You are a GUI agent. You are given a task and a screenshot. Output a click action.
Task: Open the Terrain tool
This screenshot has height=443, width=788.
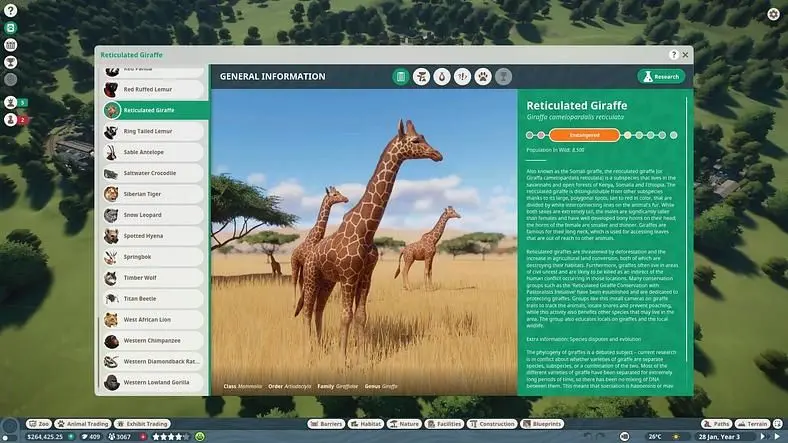(x=752, y=424)
